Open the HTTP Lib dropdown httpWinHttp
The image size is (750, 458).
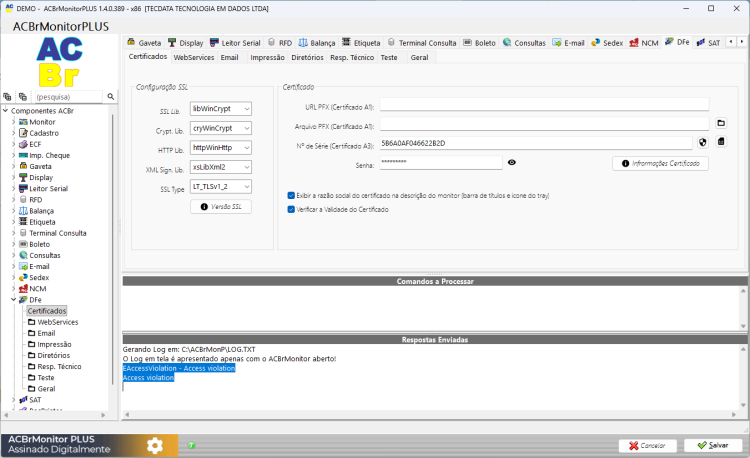coord(221,148)
